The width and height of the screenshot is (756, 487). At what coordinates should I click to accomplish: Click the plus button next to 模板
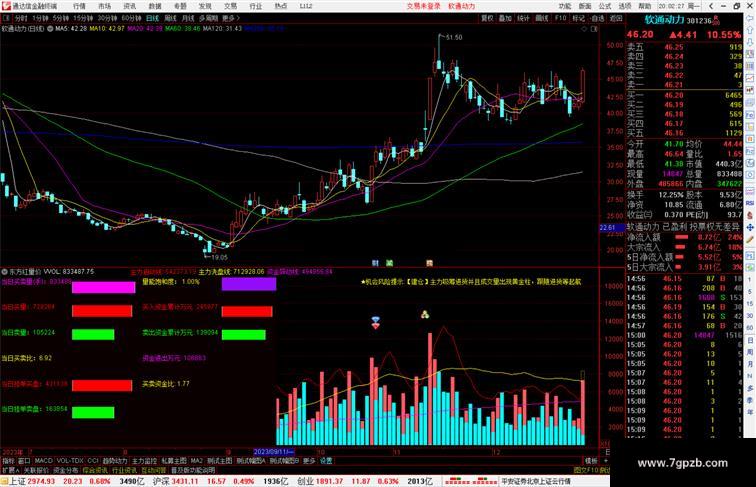pos(606,461)
